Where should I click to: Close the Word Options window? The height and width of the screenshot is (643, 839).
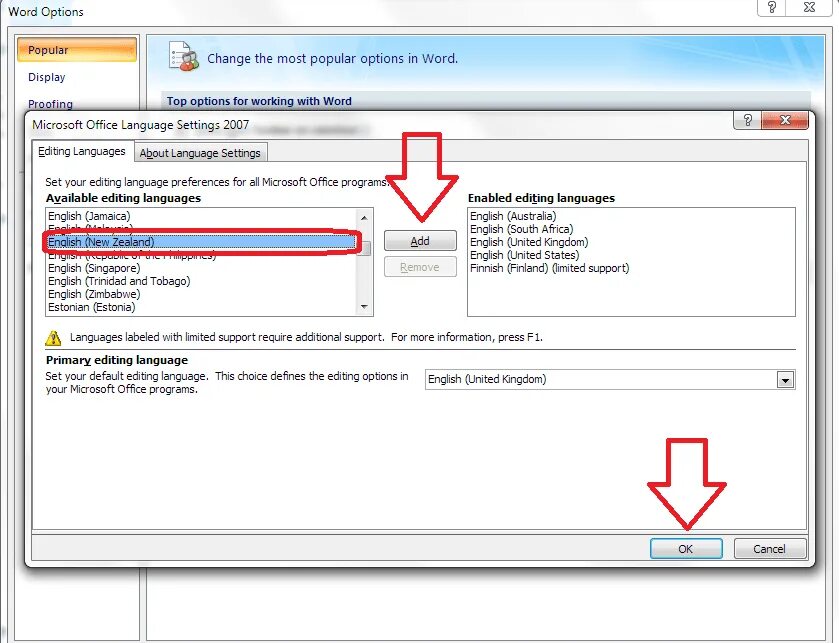(x=810, y=7)
